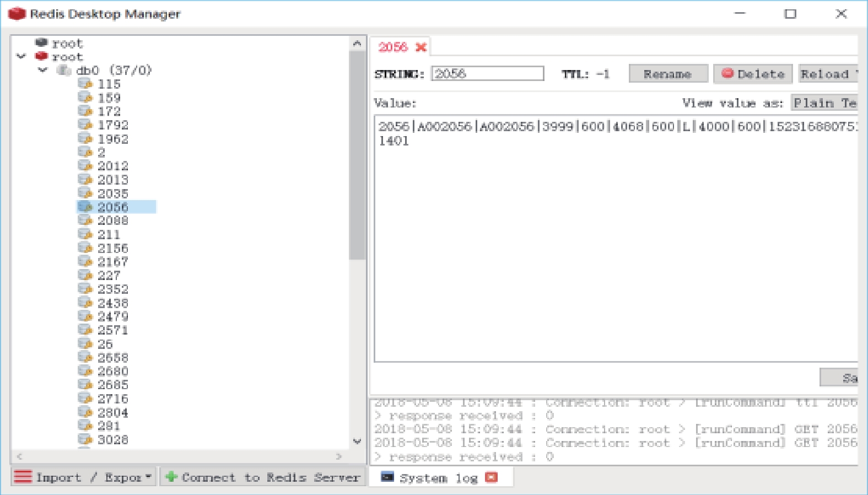Click the db0 database icon
The height and width of the screenshot is (495, 868).
pos(64,70)
